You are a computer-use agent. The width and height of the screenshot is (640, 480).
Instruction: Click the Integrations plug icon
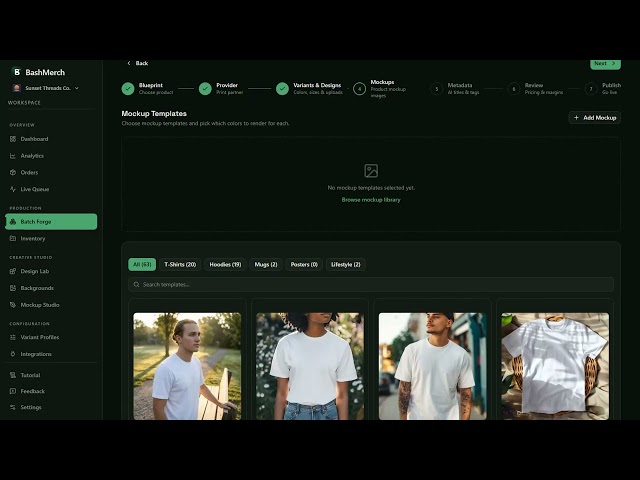click(x=13, y=354)
